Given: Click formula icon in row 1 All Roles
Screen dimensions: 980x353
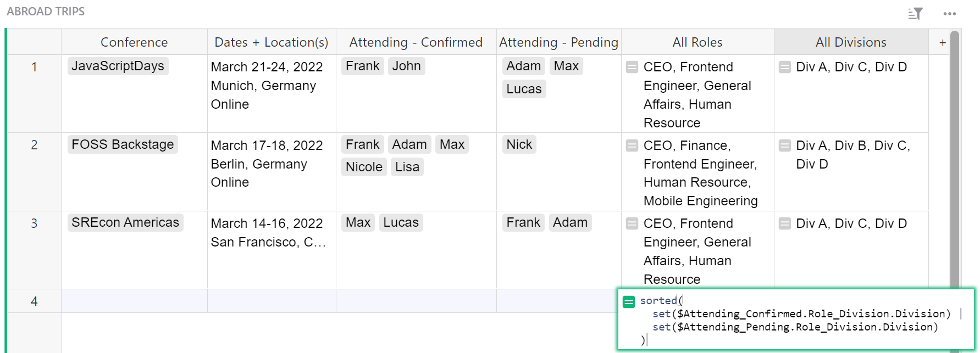Looking at the screenshot, I should coord(632,68).
